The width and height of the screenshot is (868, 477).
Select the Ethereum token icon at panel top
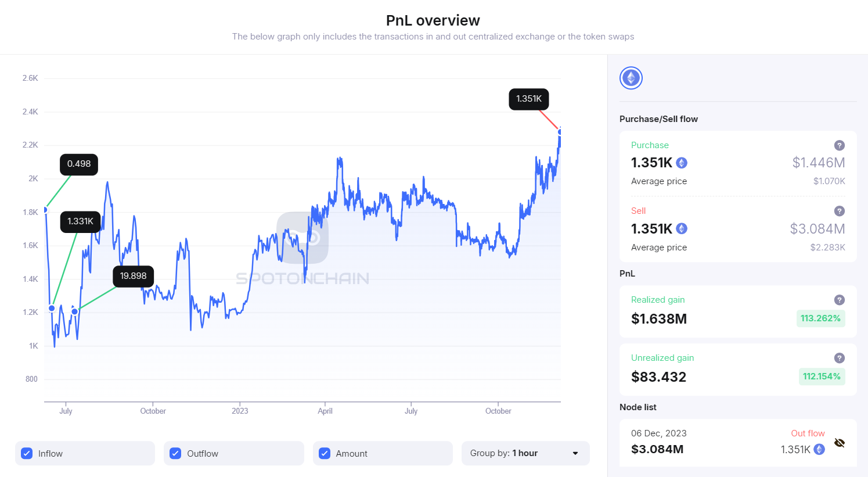coord(631,78)
